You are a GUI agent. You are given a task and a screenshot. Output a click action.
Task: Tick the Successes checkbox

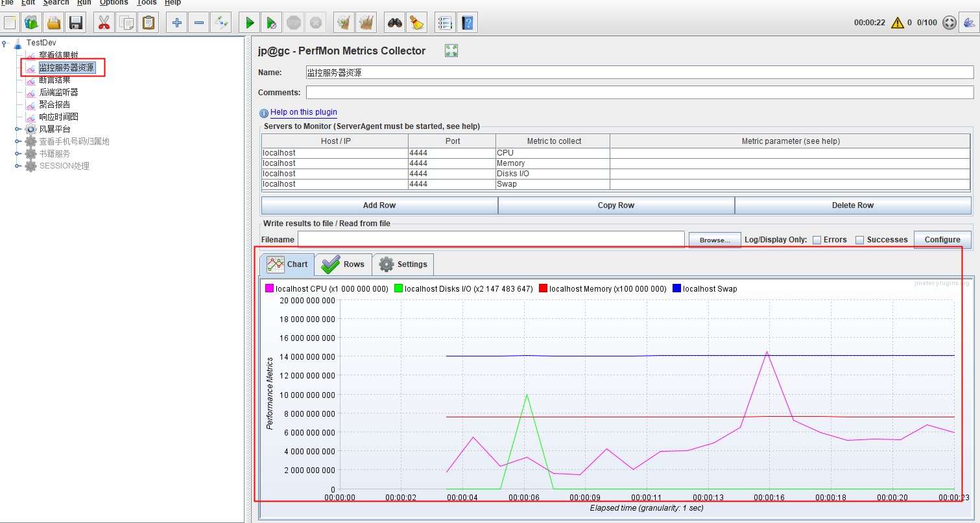pos(859,240)
